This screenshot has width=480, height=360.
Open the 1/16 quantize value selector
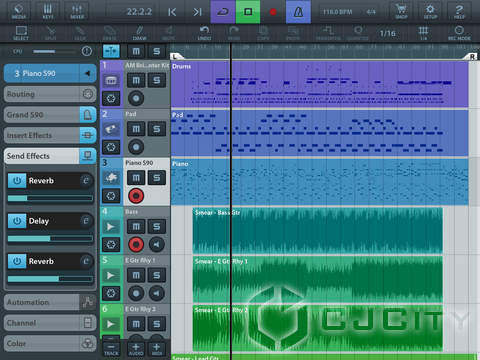(x=388, y=33)
